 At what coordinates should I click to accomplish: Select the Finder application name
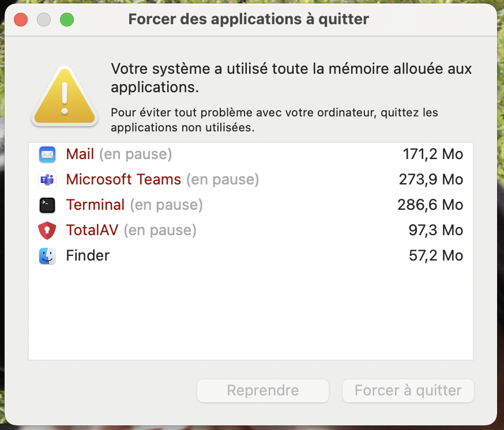(88, 256)
